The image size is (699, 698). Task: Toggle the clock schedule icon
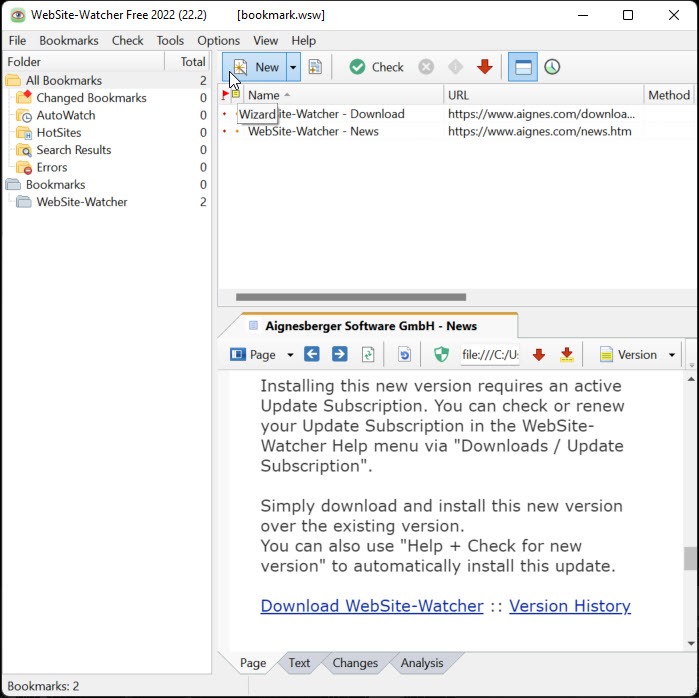[552, 67]
